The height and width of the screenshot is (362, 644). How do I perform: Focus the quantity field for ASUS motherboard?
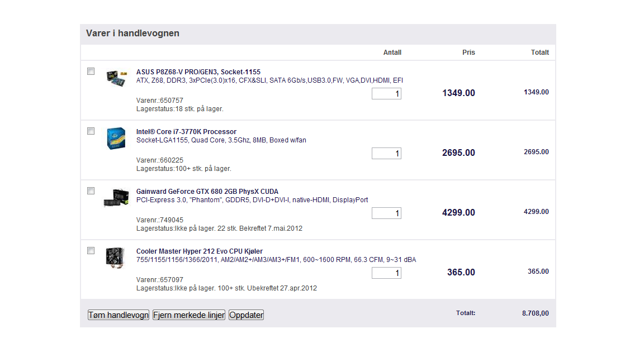click(386, 94)
